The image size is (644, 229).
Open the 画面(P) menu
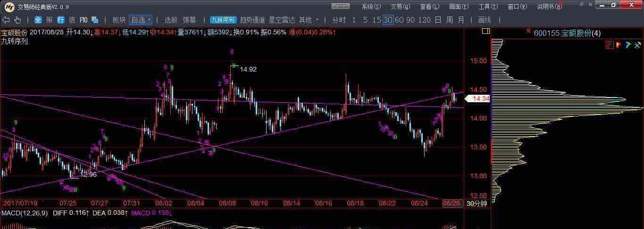(x=459, y=7)
